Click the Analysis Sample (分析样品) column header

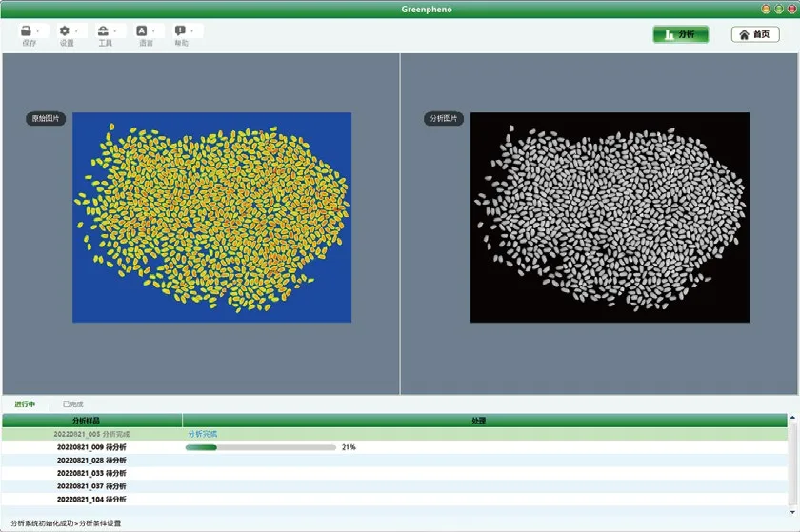[91, 420]
